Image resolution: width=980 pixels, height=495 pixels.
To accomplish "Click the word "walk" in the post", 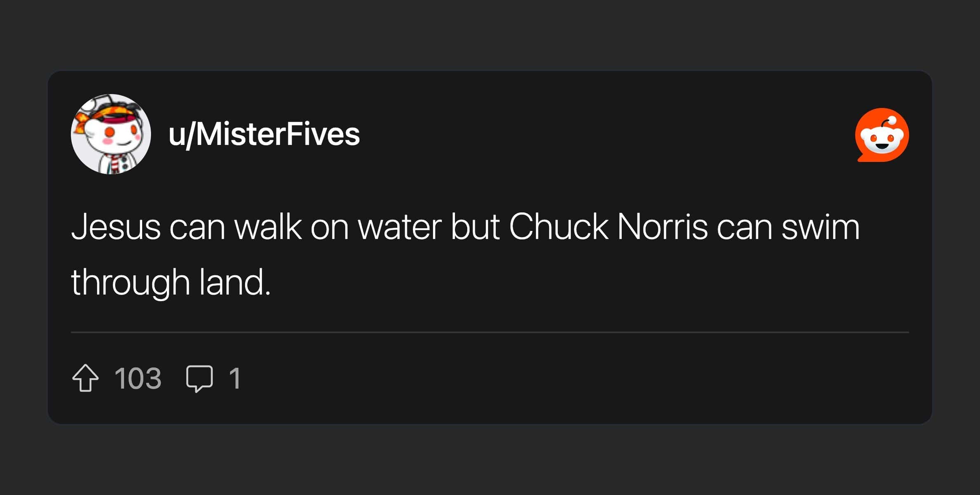I will coord(268,227).
